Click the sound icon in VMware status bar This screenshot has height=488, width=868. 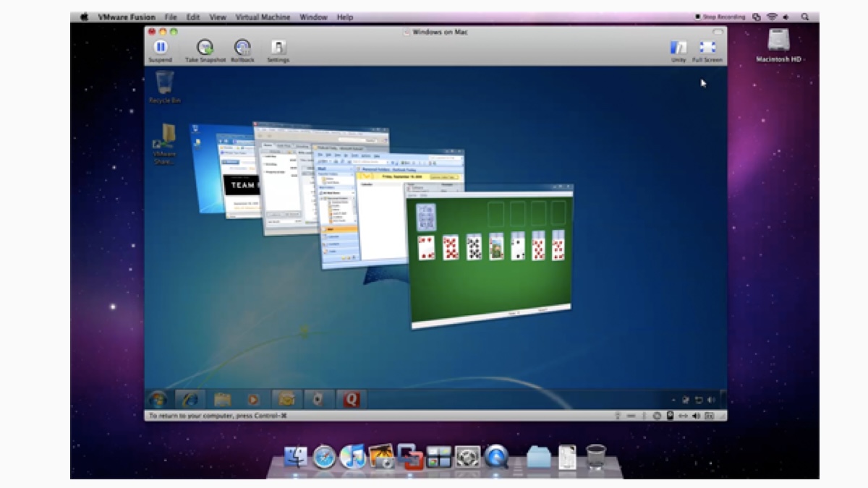[x=696, y=416]
